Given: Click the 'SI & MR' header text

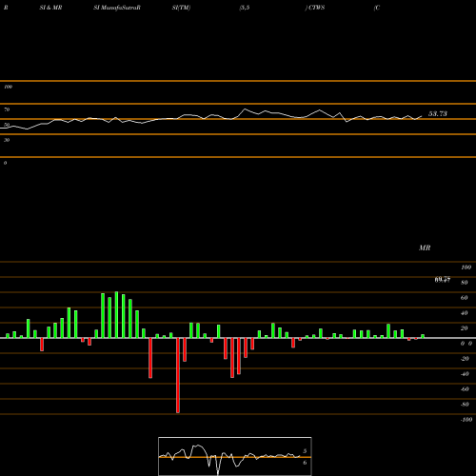Looking at the screenshot, I should pos(50,8).
